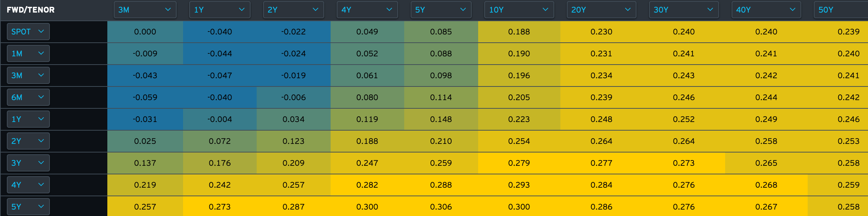Select cell 0.034 in 1Y row
868x216 pixels.
click(x=294, y=119)
